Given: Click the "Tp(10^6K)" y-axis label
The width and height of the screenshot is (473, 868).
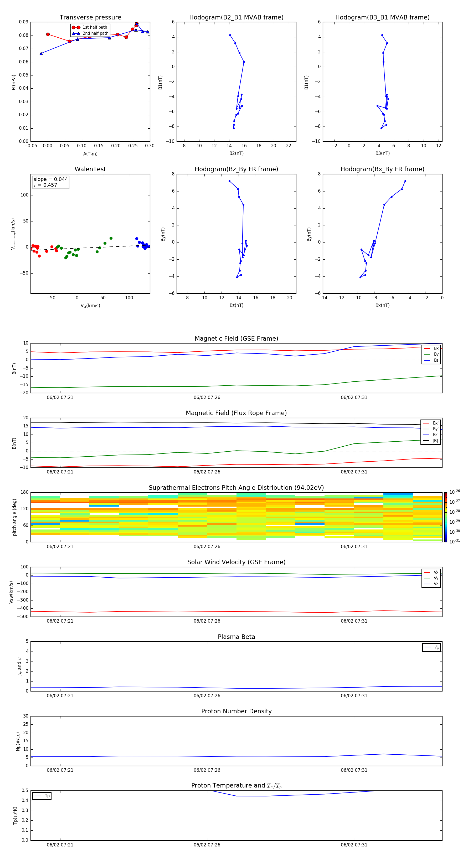Looking at the screenshot, I should point(15,815).
